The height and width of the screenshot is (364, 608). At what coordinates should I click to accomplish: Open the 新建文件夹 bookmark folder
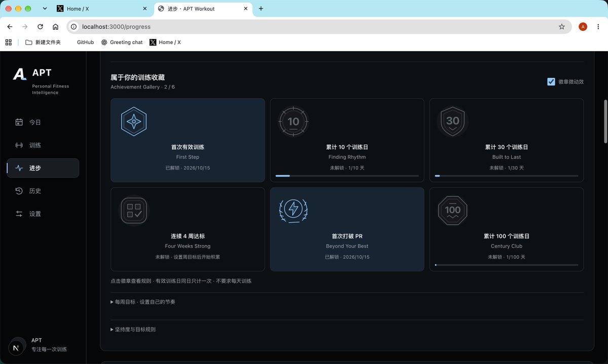tap(43, 43)
